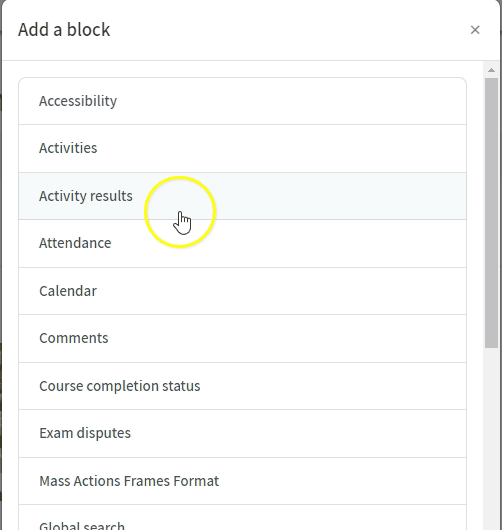
Task: Pick the Calendar block
Action: click(242, 291)
